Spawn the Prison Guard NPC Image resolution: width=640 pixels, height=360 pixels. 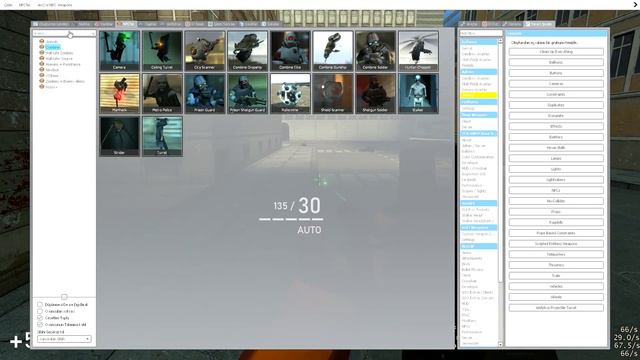point(205,93)
